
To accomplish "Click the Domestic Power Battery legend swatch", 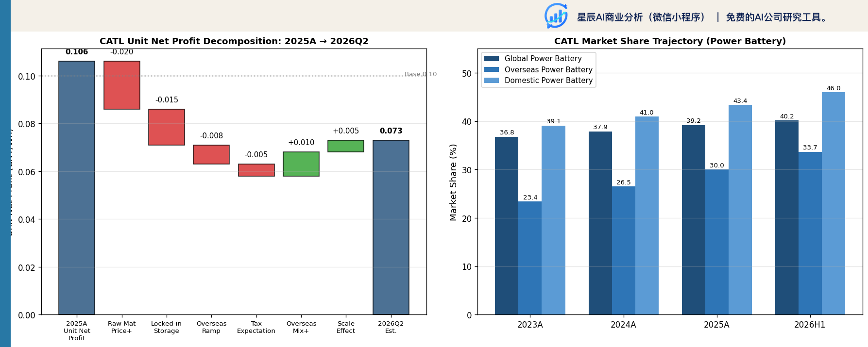I will click(x=492, y=80).
